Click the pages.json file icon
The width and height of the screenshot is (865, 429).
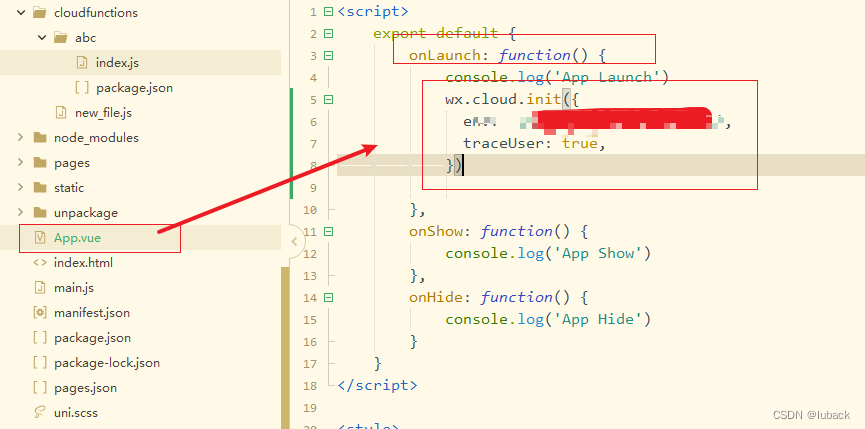40,388
